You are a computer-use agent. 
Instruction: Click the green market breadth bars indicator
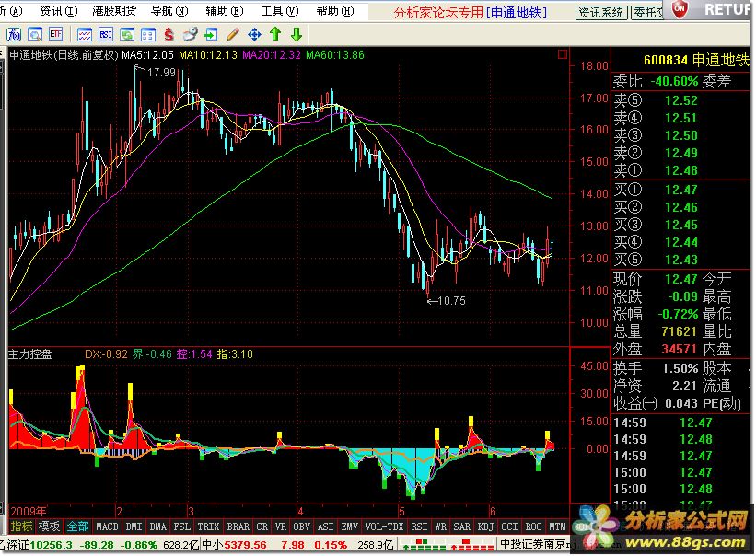[424, 545]
